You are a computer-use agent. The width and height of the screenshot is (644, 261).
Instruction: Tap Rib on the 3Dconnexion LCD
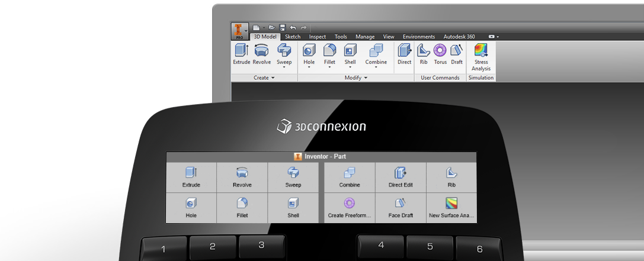coord(451,178)
